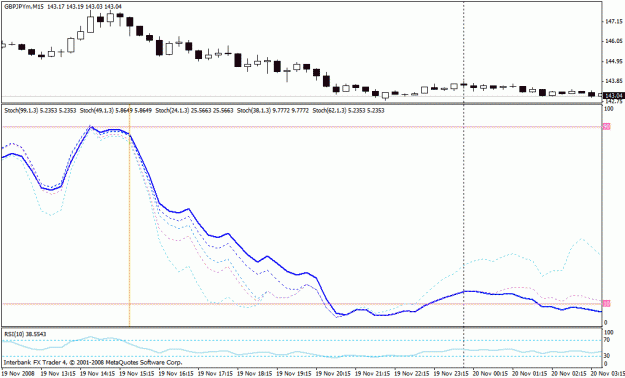Select the 143.85 price axis label
This screenshot has height=378, width=625.
pos(613,81)
